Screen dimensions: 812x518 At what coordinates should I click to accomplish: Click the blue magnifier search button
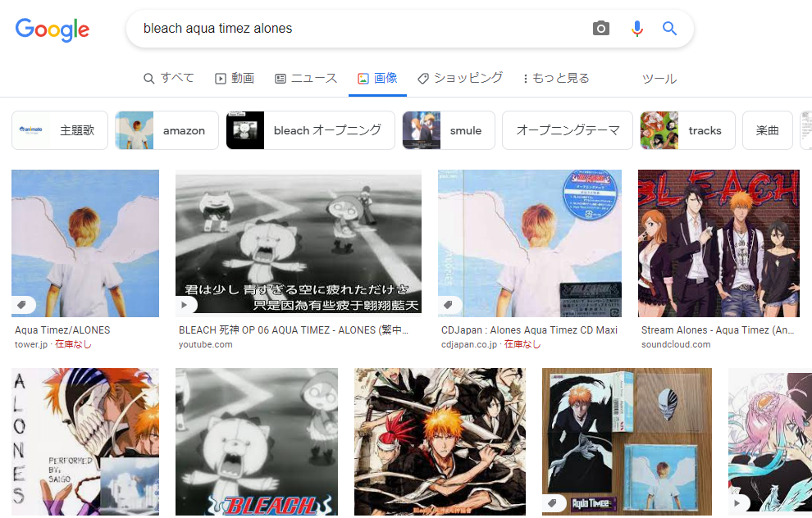pyautogui.click(x=670, y=29)
